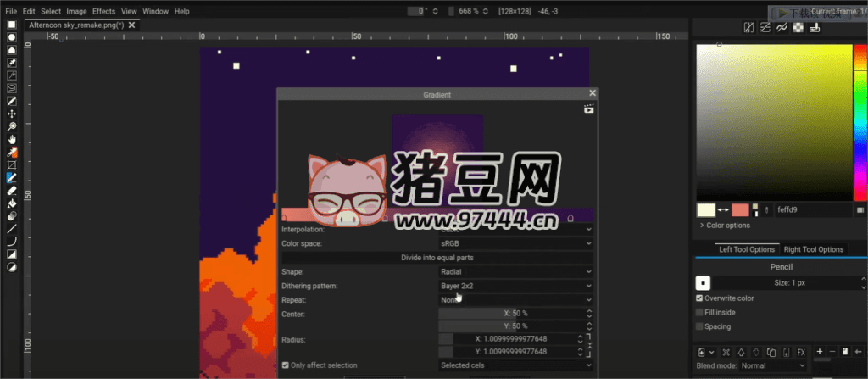Open the pencil brush shape picker

(703, 283)
